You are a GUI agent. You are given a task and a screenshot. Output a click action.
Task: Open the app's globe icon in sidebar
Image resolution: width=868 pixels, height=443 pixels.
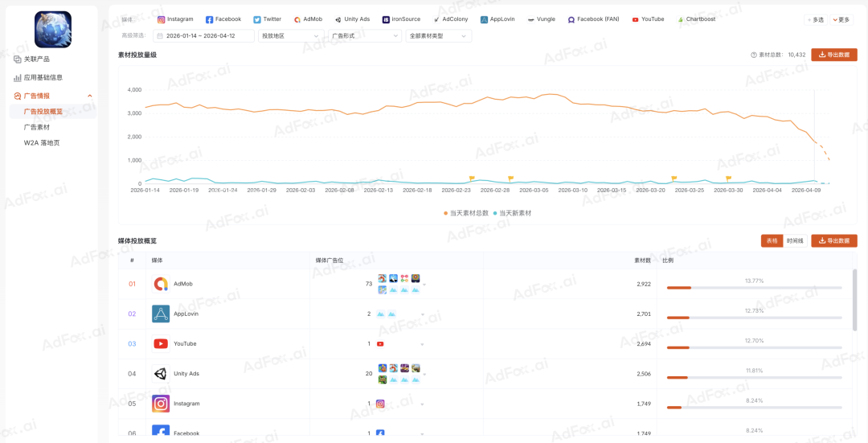(x=53, y=30)
